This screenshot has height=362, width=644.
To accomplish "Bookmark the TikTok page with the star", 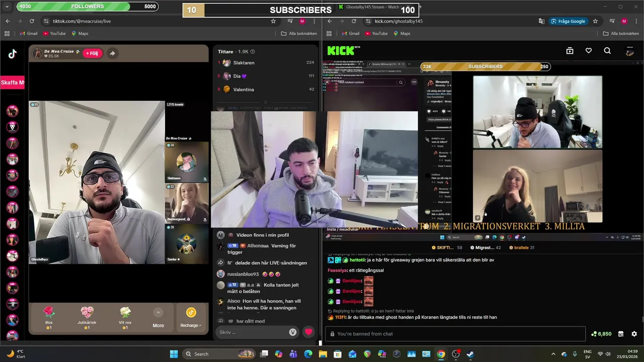I will click(273, 21).
